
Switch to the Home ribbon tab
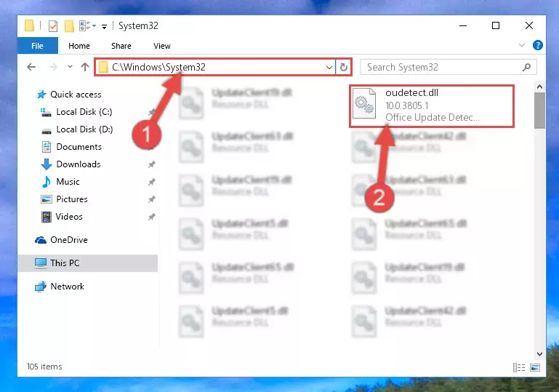pyautogui.click(x=79, y=46)
